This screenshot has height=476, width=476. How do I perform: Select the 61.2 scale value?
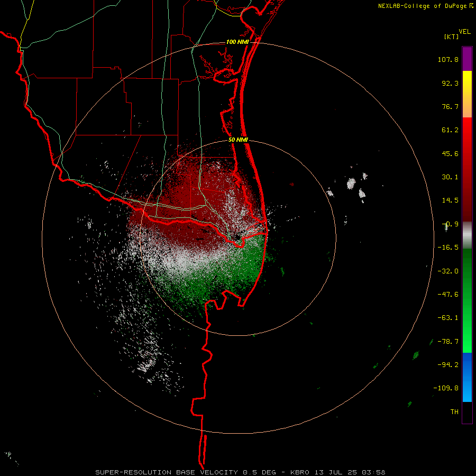point(450,130)
